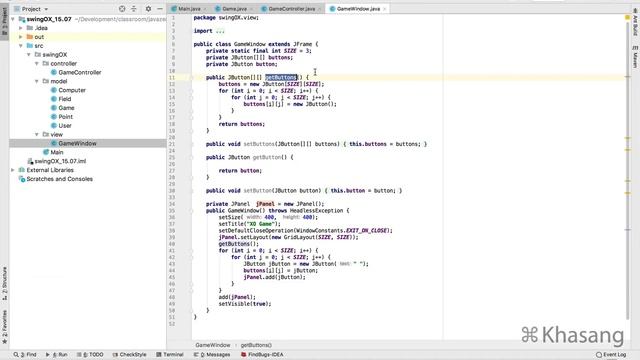This screenshot has width=640, height=360.
Task: Click the jPanel field declaration
Action: 265,204
